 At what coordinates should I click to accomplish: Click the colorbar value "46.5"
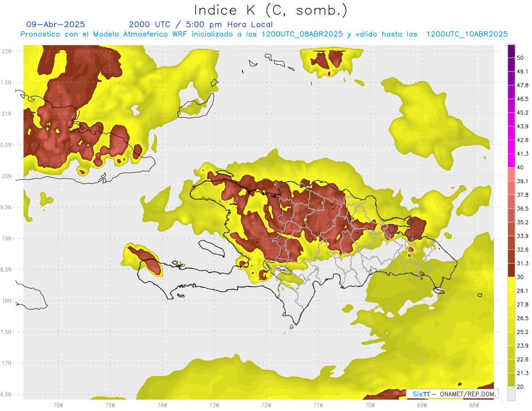pos(523,99)
